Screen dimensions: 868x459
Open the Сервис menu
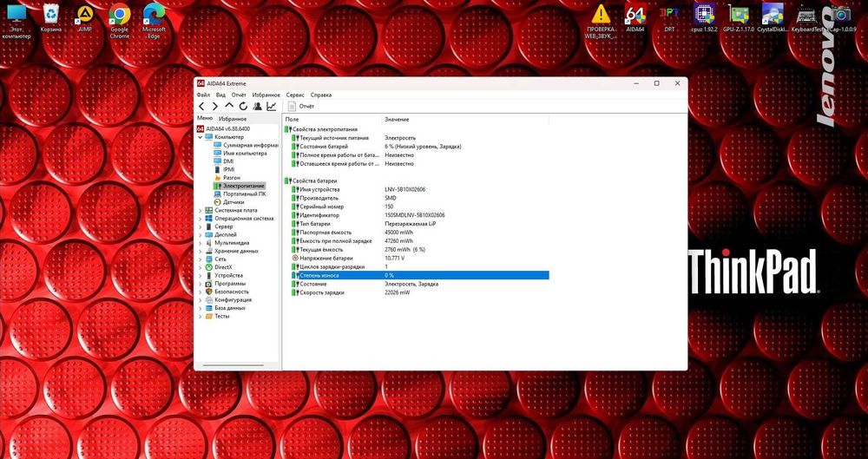click(x=295, y=95)
